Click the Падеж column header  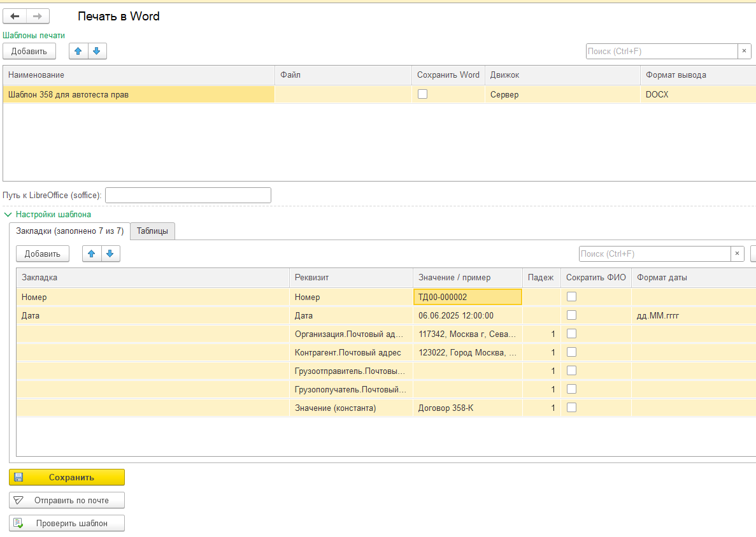pos(541,278)
